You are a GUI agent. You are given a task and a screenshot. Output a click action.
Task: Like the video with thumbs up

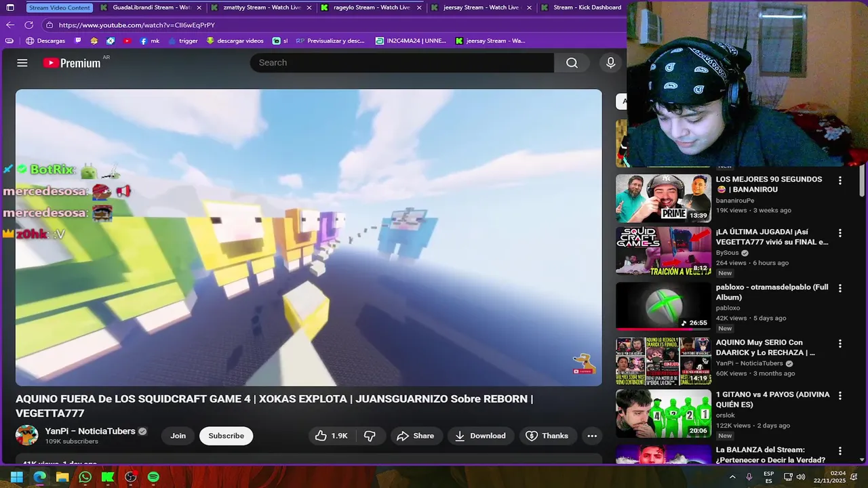332,436
